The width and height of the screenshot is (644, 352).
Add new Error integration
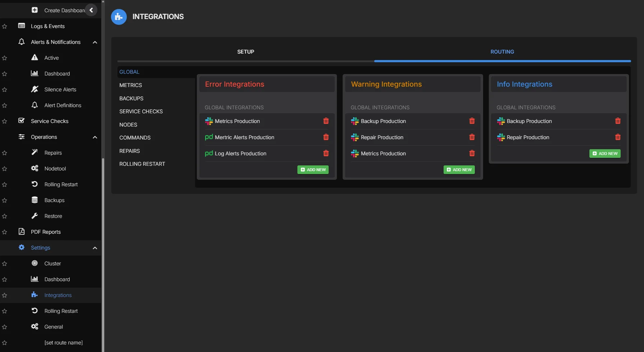[x=313, y=170]
